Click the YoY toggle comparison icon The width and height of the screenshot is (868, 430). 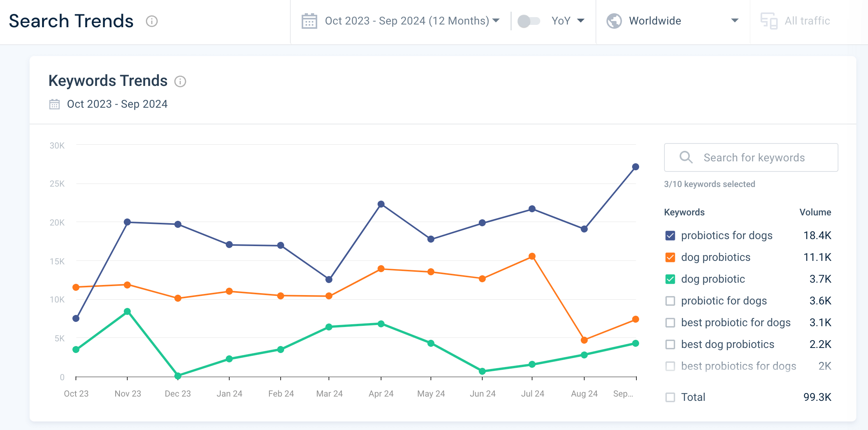click(x=529, y=21)
